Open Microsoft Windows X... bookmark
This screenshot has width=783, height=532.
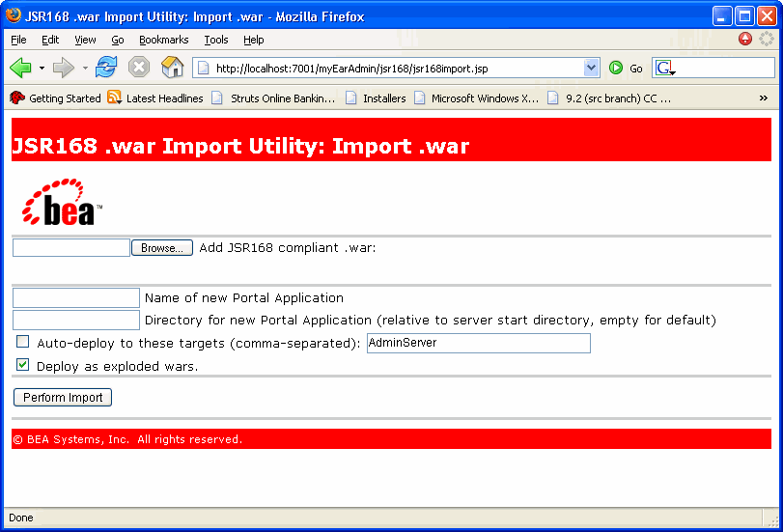[x=477, y=98]
